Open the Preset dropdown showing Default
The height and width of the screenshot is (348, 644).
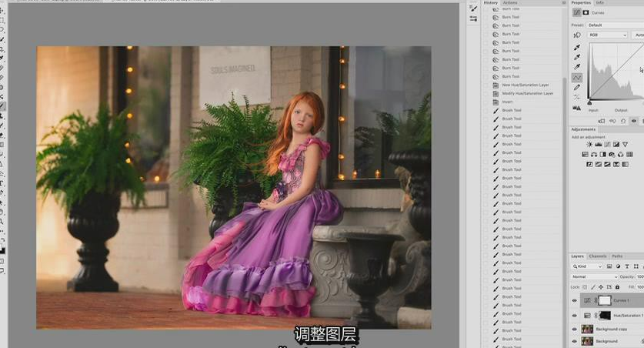click(615, 25)
